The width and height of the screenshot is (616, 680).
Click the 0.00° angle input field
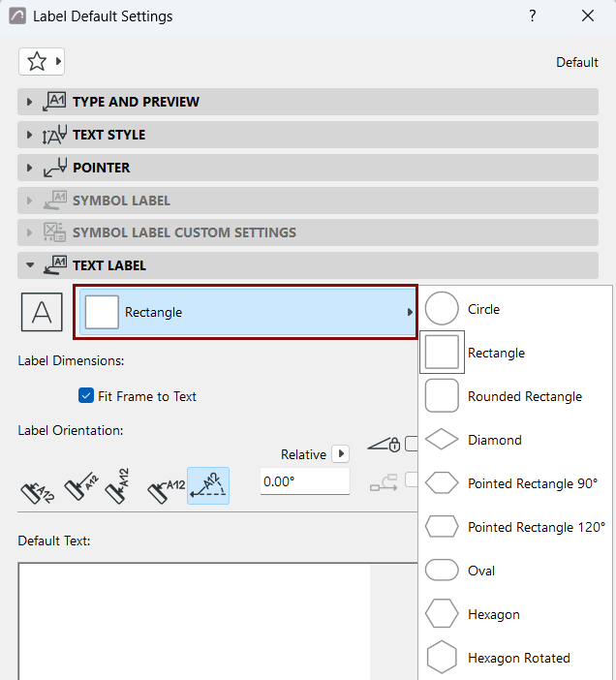[x=305, y=481]
